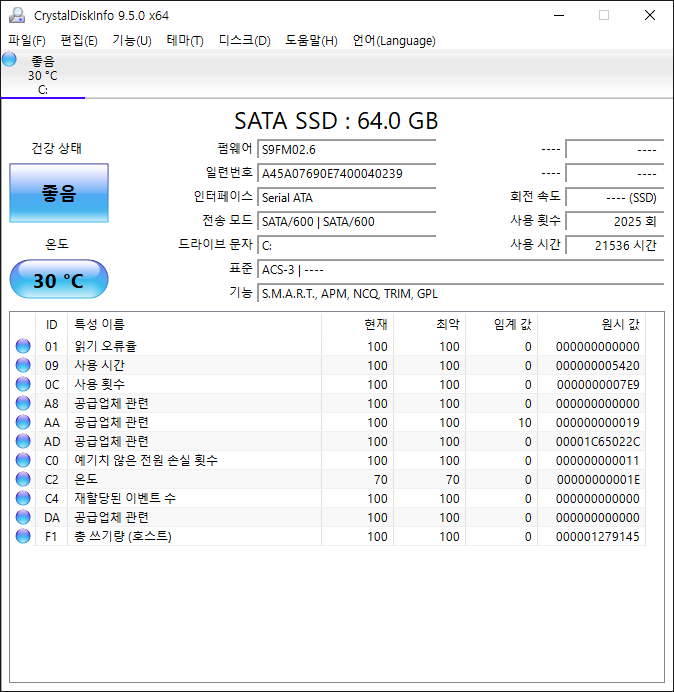The image size is (674, 692).
Task: Click the 표준 field ACS-3
Action: [461, 269]
